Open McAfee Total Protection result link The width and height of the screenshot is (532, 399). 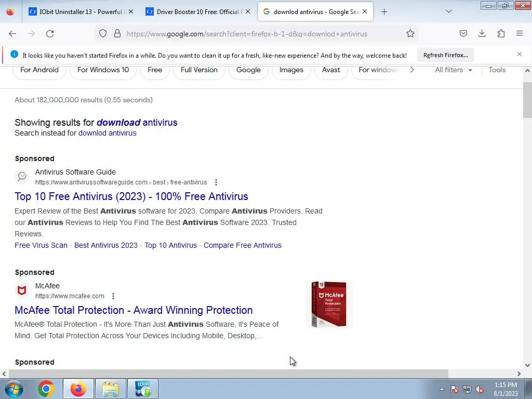pyautogui.click(x=134, y=310)
